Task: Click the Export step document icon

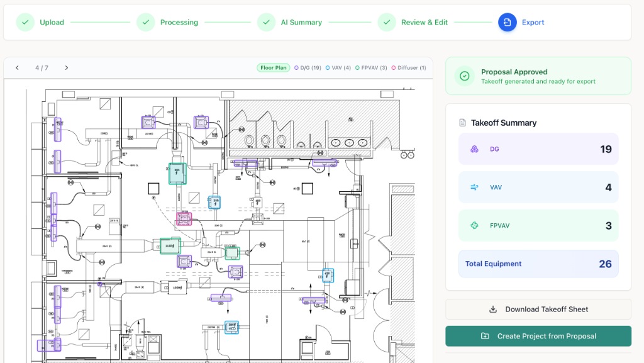Action: (507, 22)
